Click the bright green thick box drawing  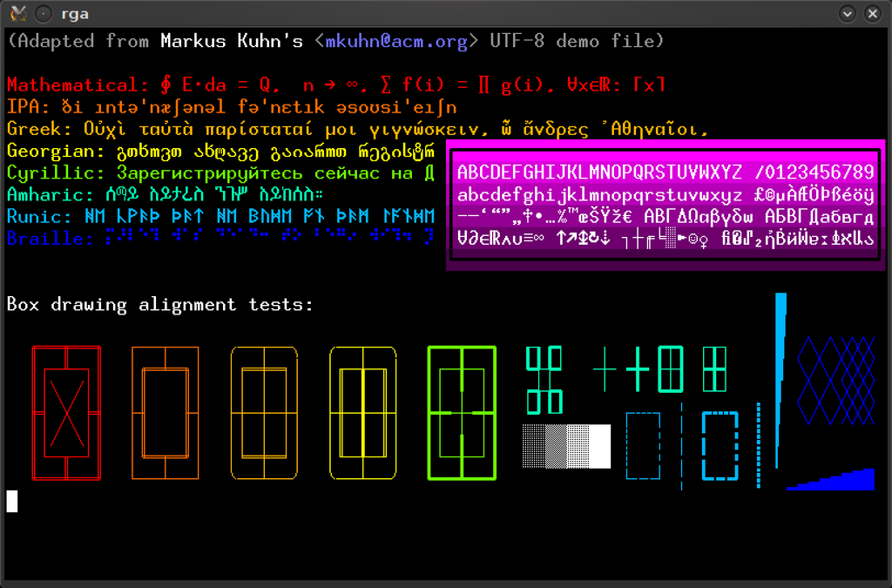click(x=462, y=413)
